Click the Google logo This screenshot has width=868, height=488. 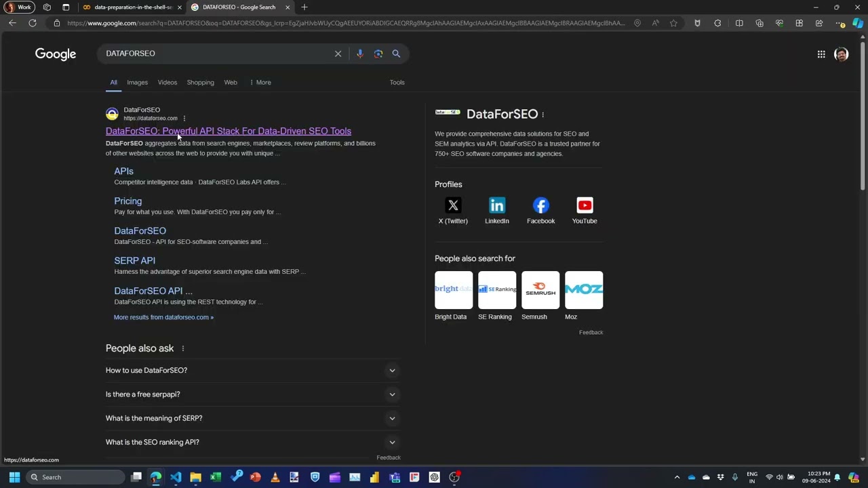[x=56, y=54]
